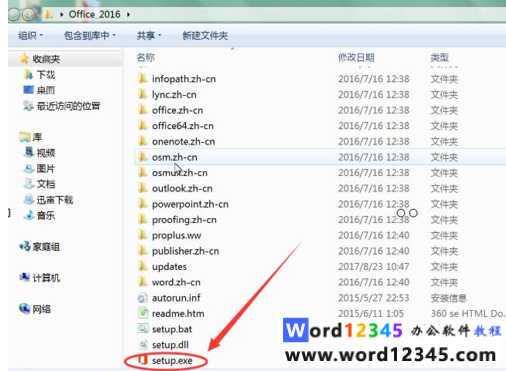Screen dimensions: 506x371
Task: Open the 包含到库中 dropdown
Action: (x=89, y=35)
